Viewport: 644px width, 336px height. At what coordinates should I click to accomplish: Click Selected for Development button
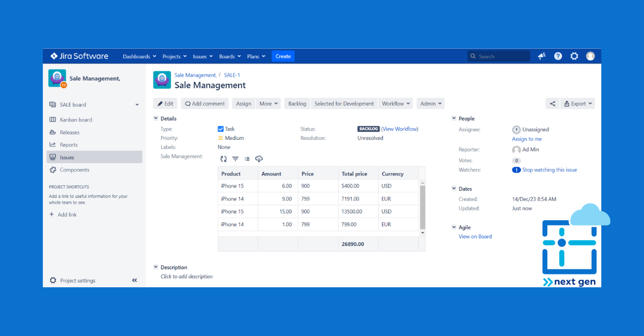[344, 103]
